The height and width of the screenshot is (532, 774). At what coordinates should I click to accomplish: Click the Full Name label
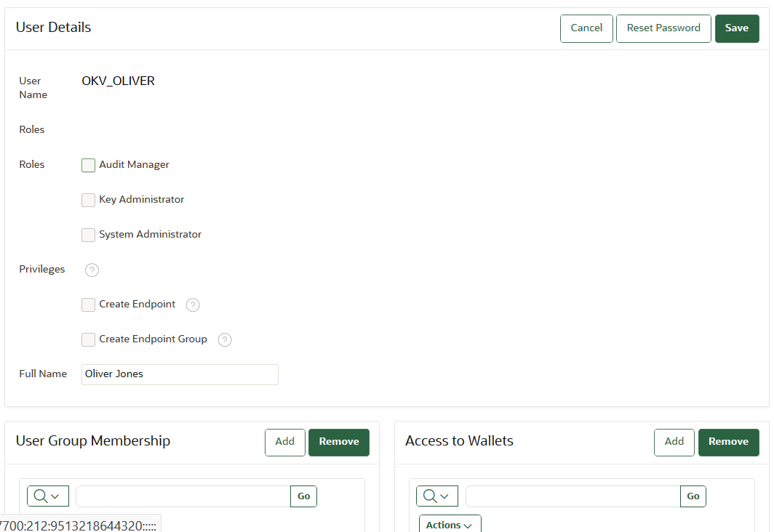tap(43, 374)
